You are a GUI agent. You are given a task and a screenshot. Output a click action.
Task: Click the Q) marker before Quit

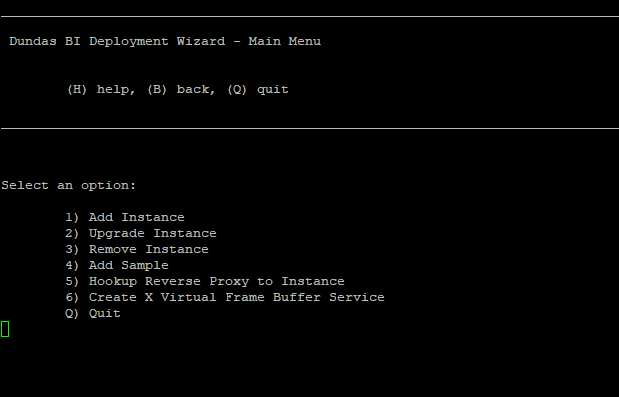(x=72, y=313)
